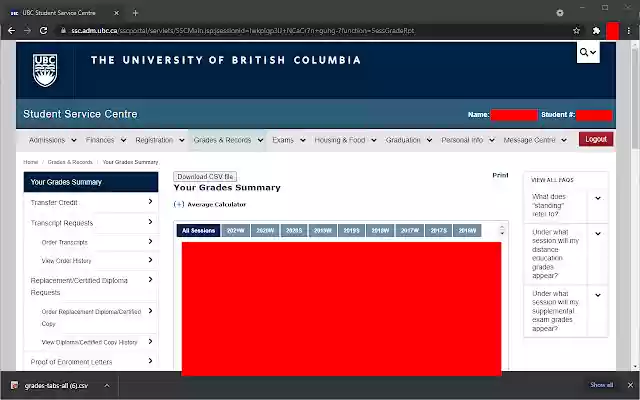The height and width of the screenshot is (400, 640).
Task: Open Registration menu
Action: tap(160, 140)
